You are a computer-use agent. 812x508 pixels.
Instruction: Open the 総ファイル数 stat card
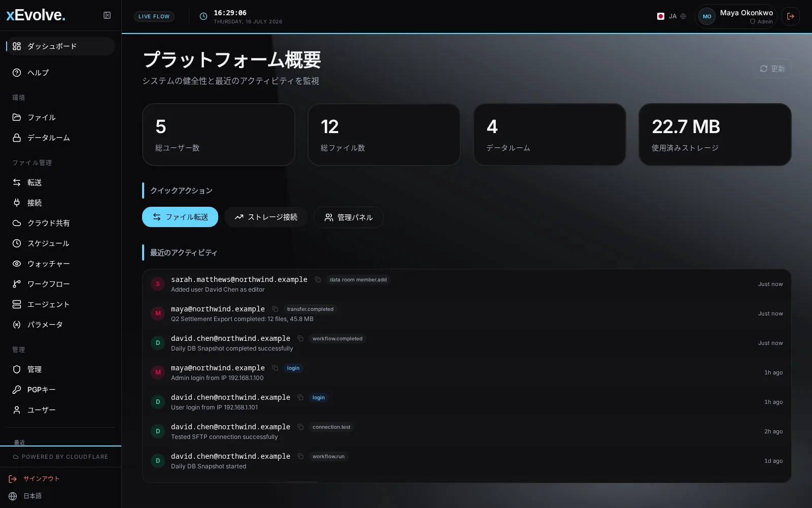click(384, 135)
